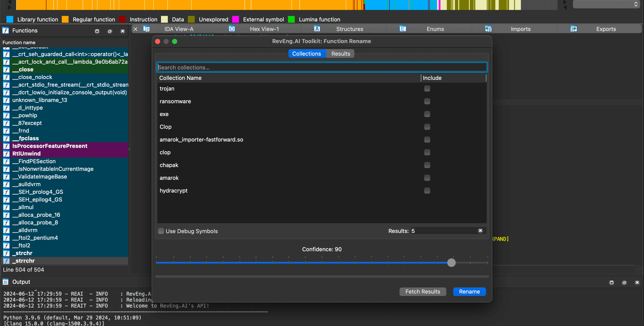The height and width of the screenshot is (326, 644).
Task: Click the Output panel icon
Action: [6, 282]
